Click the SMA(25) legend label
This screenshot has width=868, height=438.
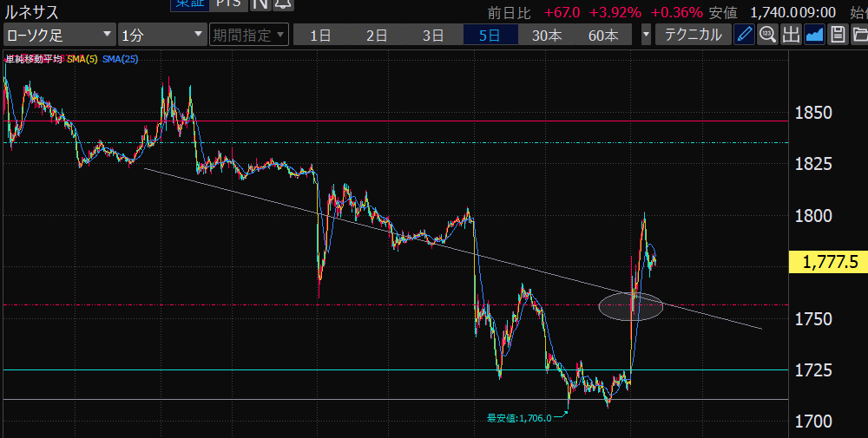coord(120,59)
